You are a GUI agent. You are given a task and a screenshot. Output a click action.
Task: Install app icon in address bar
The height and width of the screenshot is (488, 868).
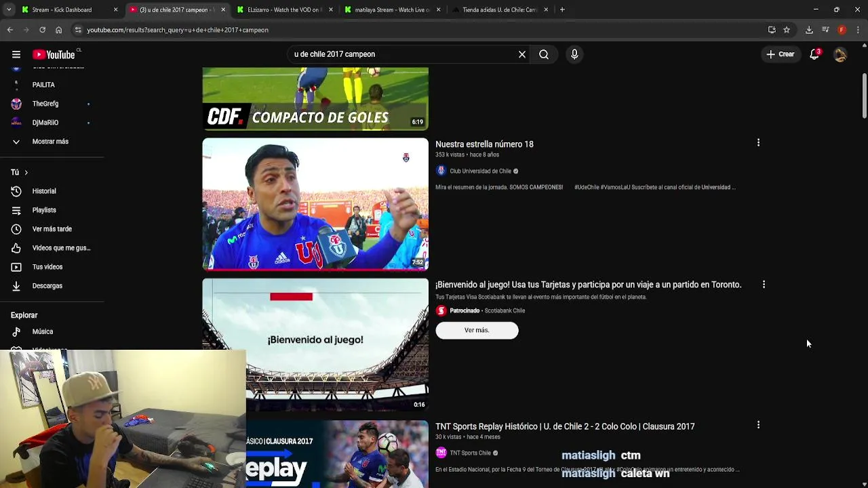coord(772,30)
